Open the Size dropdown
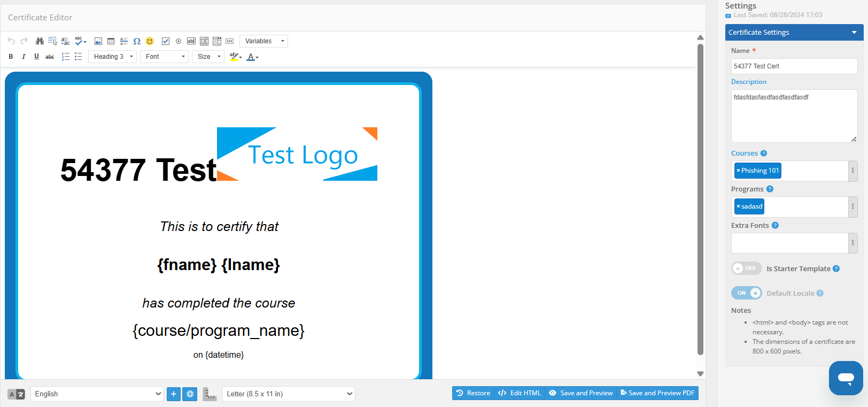The image size is (868, 407). (208, 57)
